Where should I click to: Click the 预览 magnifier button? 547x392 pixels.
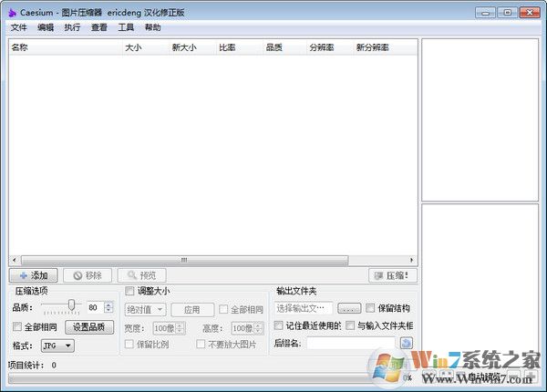(141, 275)
